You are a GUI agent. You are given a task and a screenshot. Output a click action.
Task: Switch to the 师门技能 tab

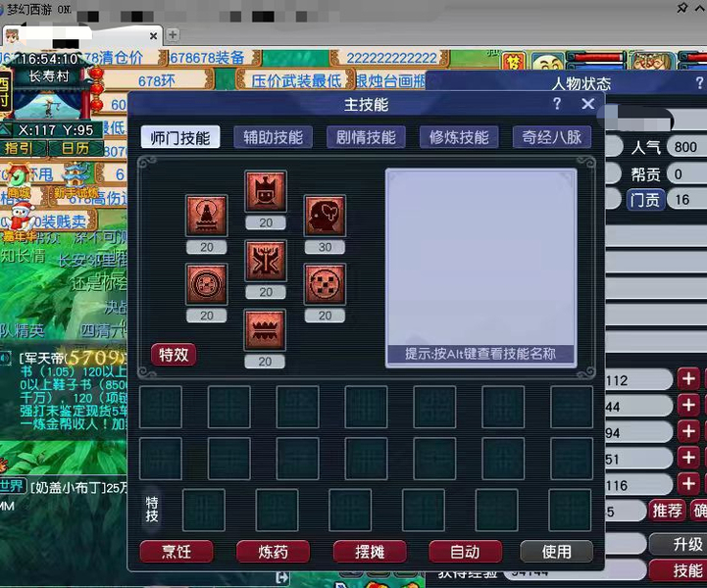180,137
